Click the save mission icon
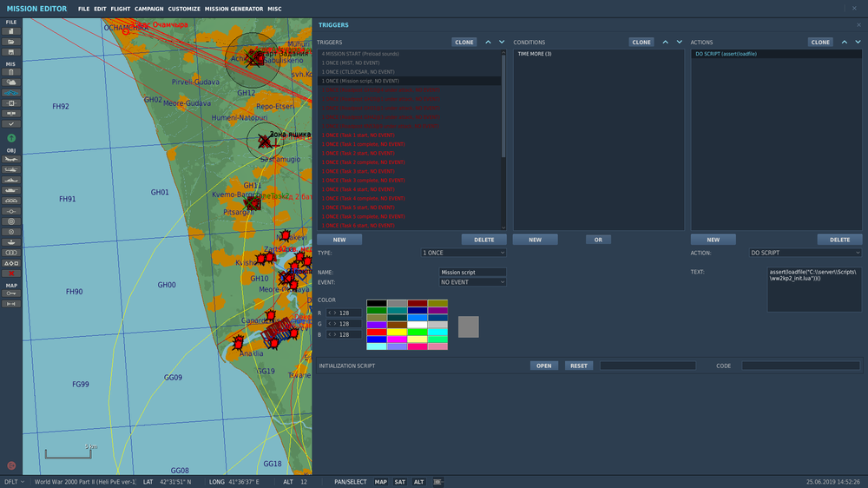The width and height of the screenshot is (868, 488). (10, 51)
